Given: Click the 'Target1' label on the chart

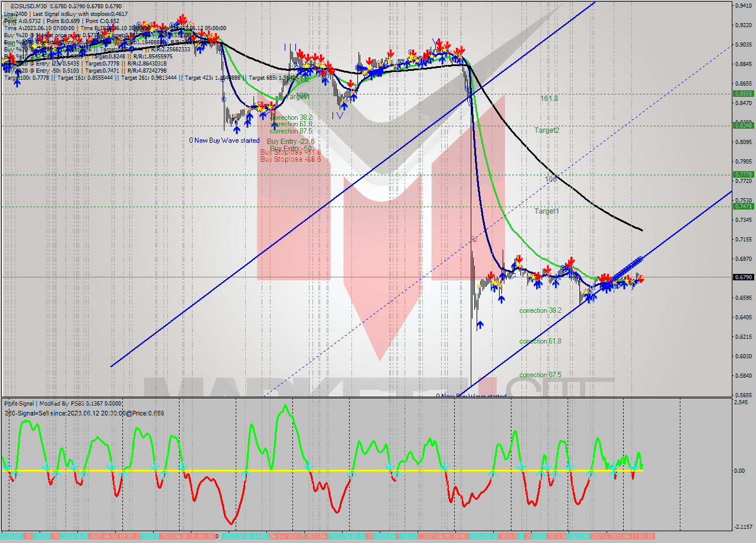Looking at the screenshot, I should [x=547, y=211].
